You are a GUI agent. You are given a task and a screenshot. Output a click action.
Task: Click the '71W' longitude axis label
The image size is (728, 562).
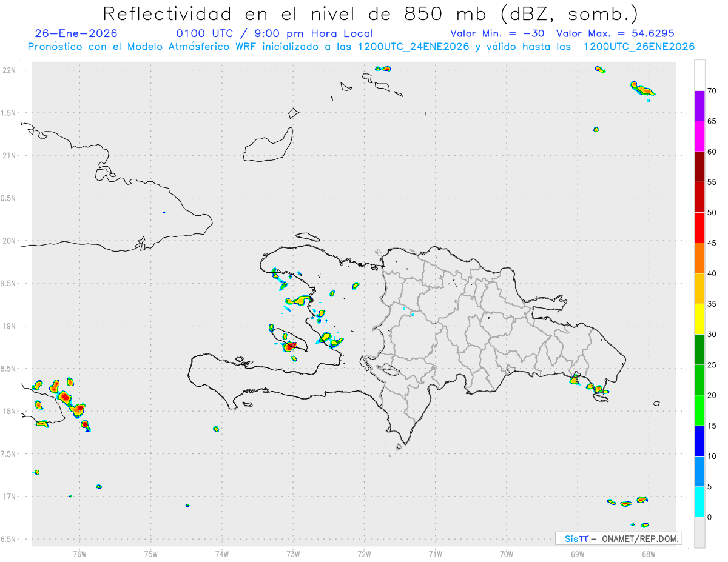[435, 554]
